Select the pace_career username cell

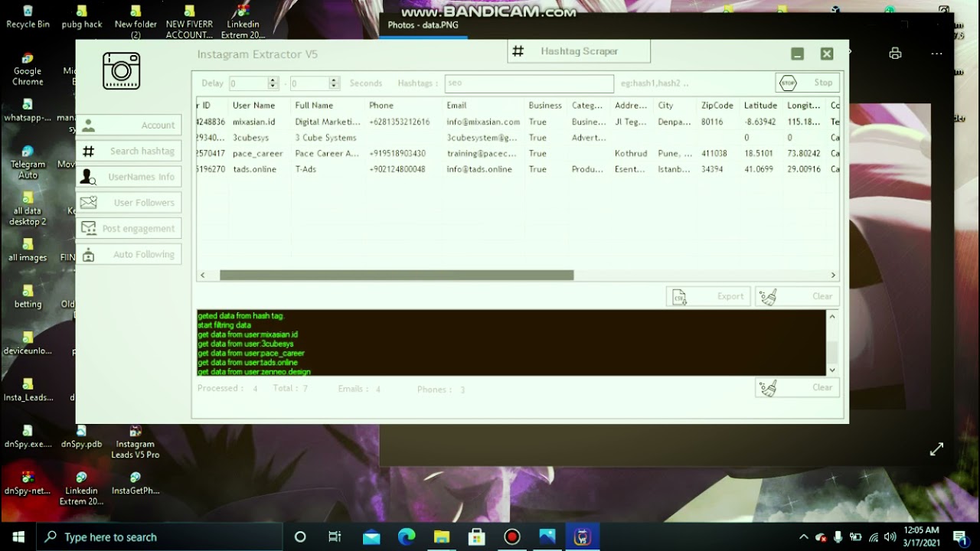click(258, 154)
